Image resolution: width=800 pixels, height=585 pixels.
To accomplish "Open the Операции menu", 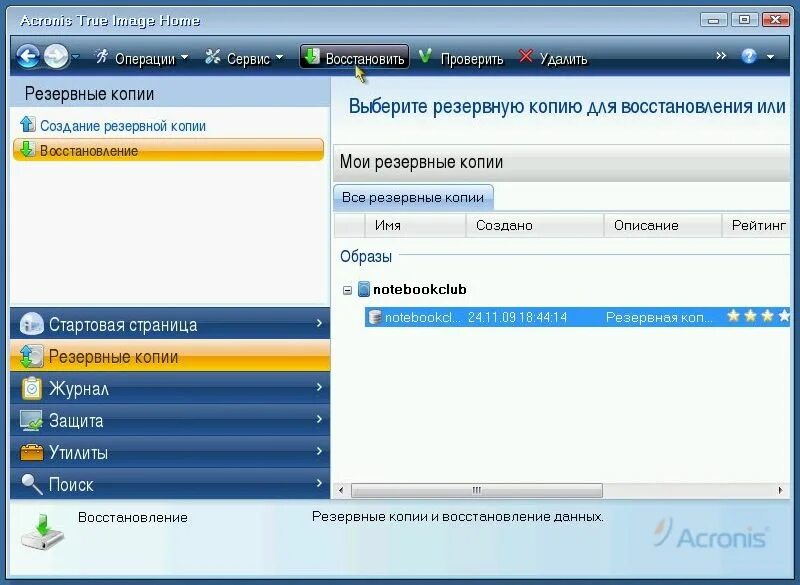I will [x=142, y=58].
